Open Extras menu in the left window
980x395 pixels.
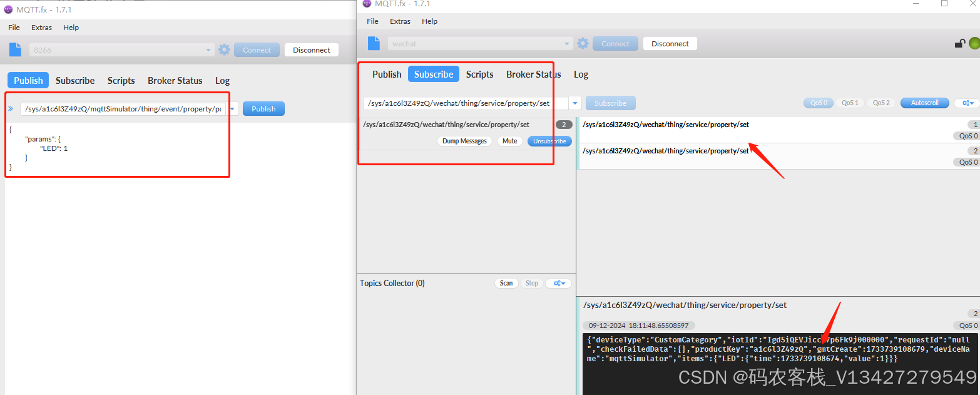tap(42, 28)
